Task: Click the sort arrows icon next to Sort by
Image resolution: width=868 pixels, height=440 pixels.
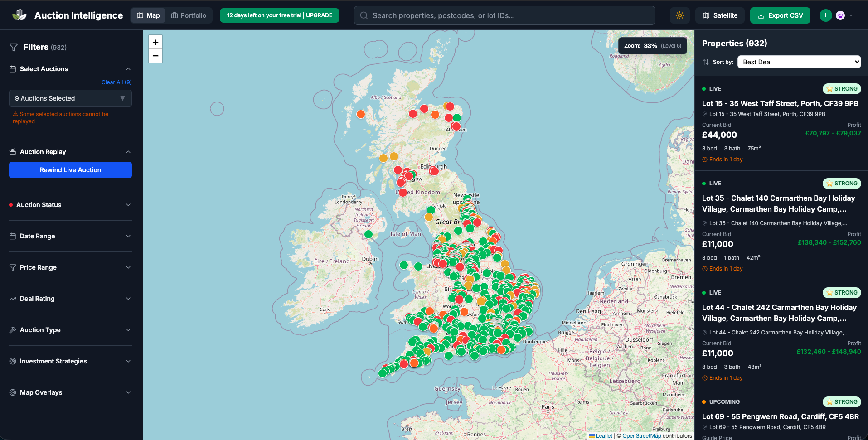Action: pos(706,62)
